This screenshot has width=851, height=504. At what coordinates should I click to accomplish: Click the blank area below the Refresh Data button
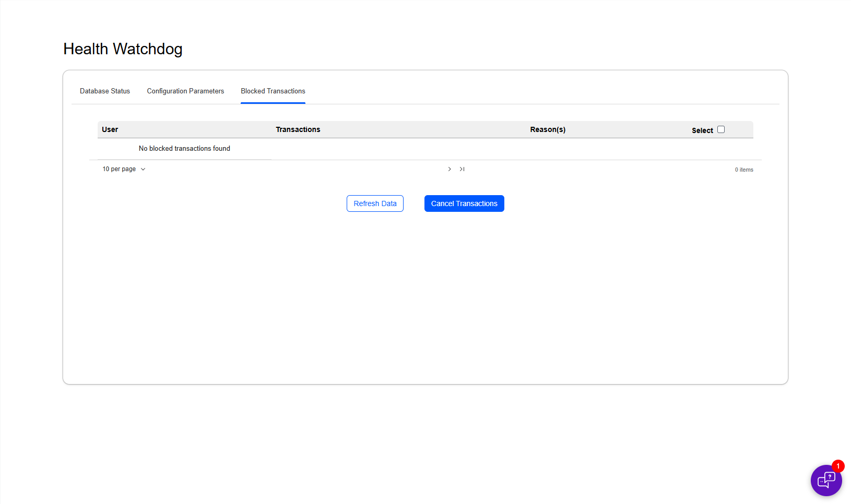375,271
